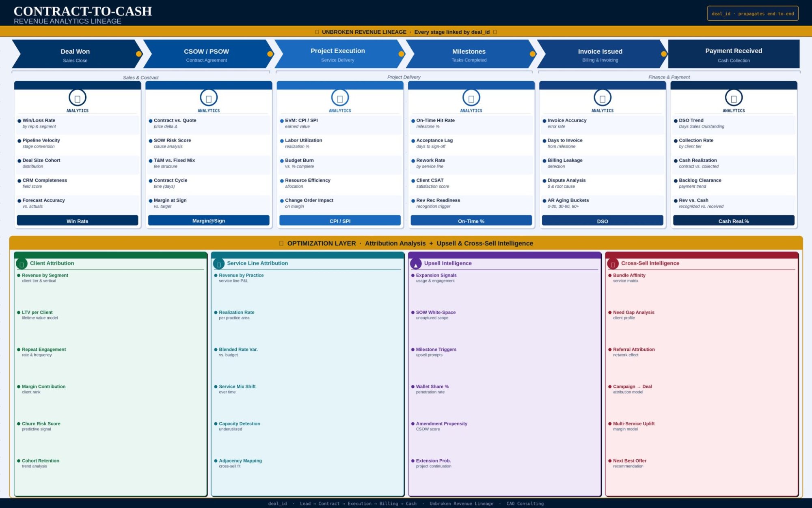Open the Upsell Intelligence trend icon

click(x=415, y=264)
